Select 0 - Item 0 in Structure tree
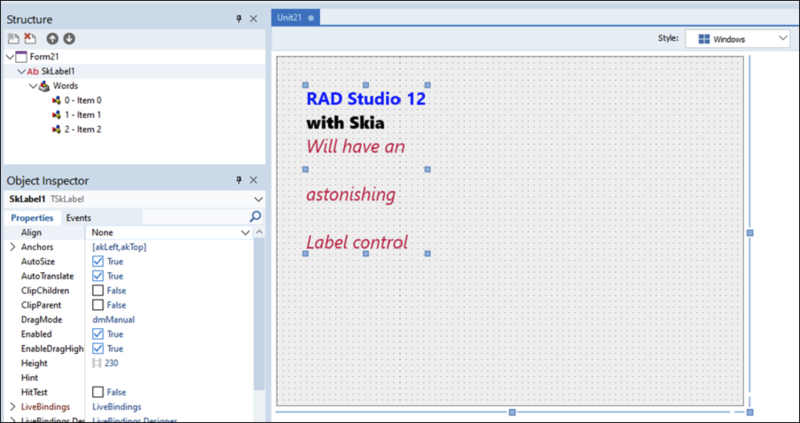The width and height of the screenshot is (800, 423). click(x=83, y=101)
